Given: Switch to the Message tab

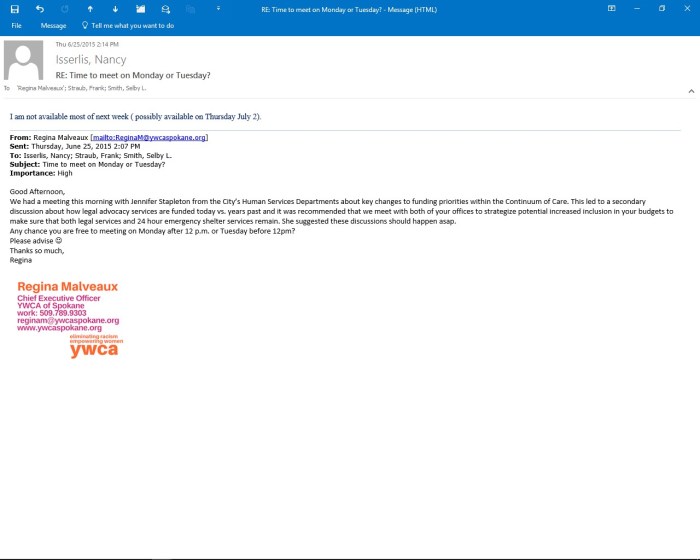Looking at the screenshot, I should tap(53, 25).
